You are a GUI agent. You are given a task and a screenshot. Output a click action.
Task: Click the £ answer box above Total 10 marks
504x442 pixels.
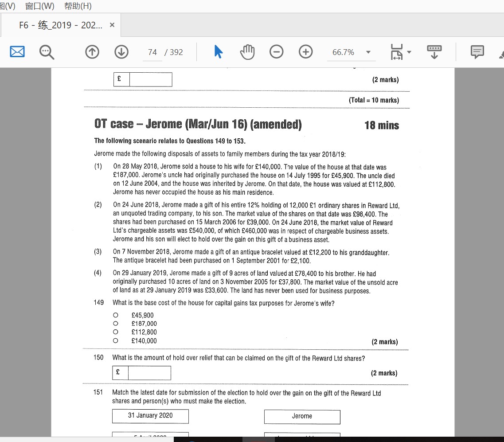[143, 79]
